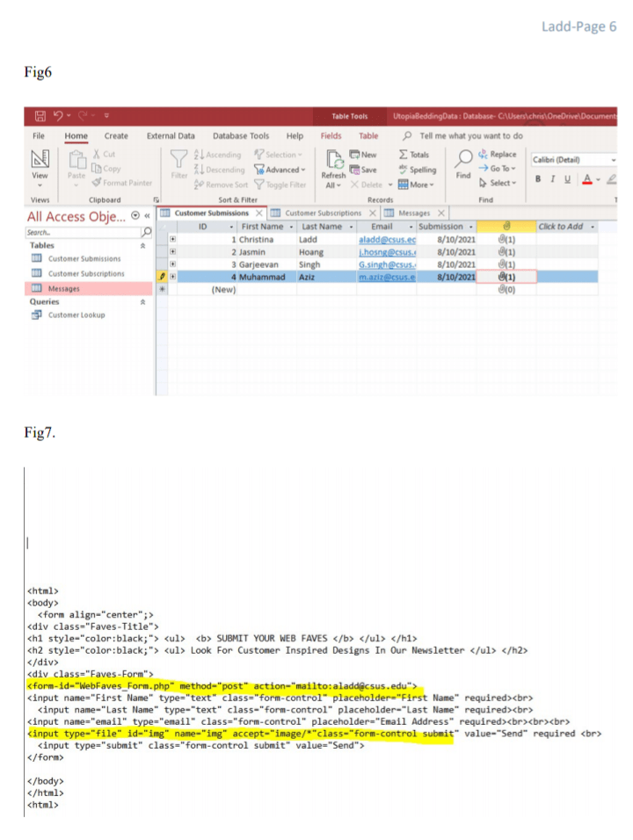Open the Create ribbon tab
Image resolution: width=633 pixels, height=840 pixels.
point(116,136)
